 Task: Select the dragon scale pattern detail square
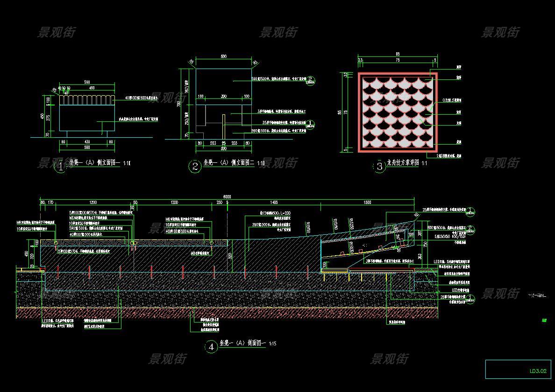coord(398,112)
